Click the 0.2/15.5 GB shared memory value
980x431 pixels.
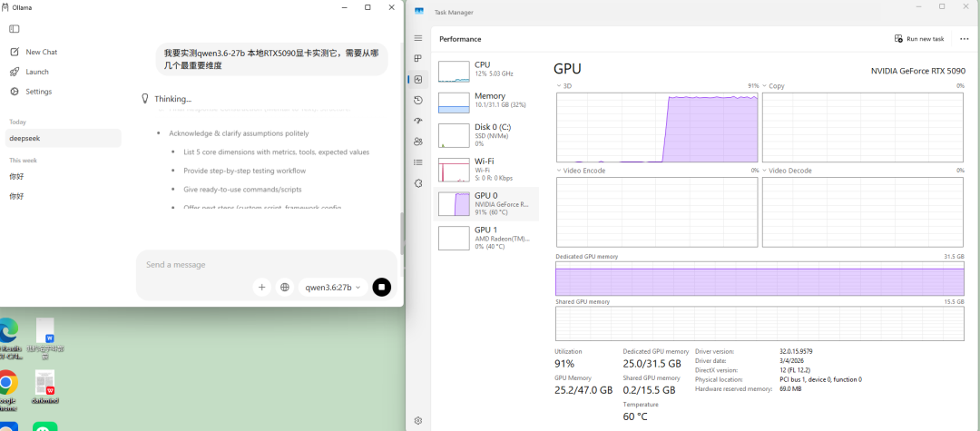[650, 390]
